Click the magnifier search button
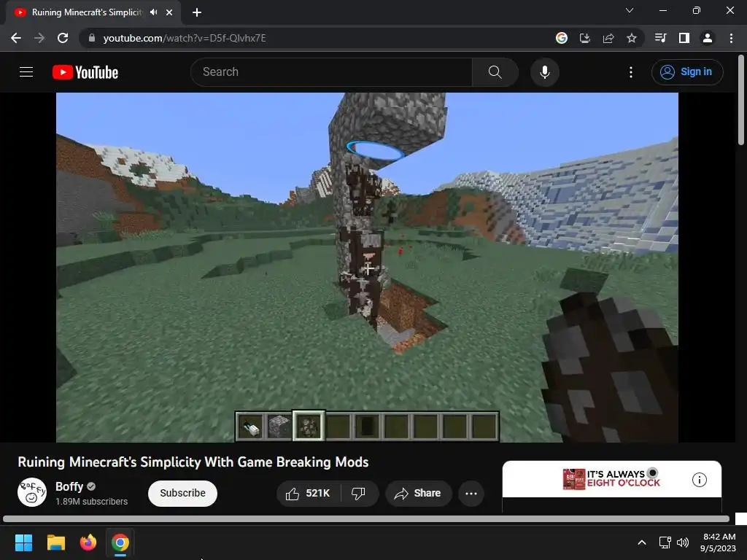747x560 pixels. (495, 72)
